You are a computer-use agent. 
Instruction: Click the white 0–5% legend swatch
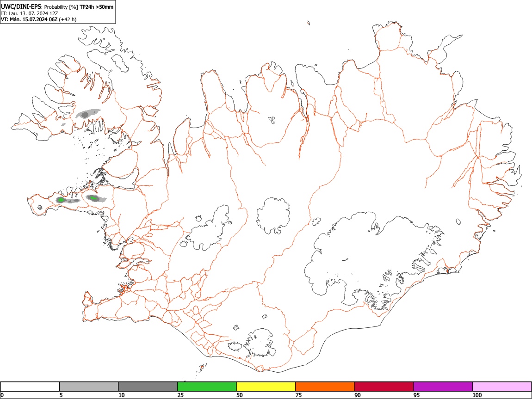click(x=30, y=387)
